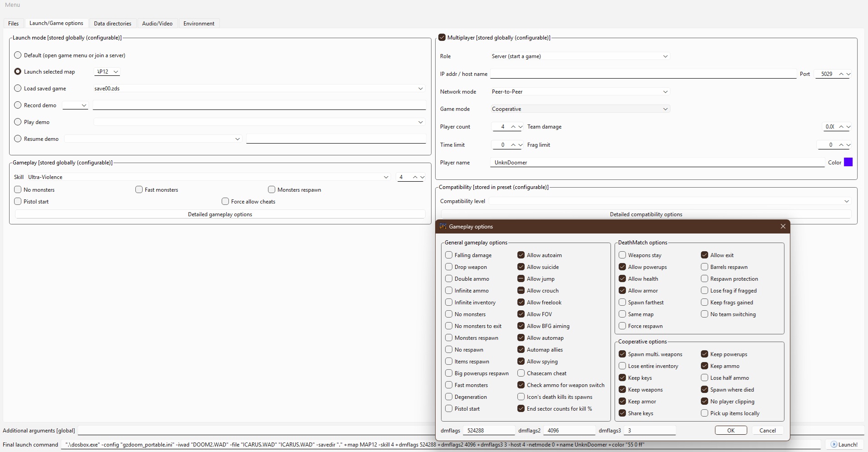Screen dimensions: 868x452
Task: Select the Load saved game radio button
Action: click(x=18, y=89)
